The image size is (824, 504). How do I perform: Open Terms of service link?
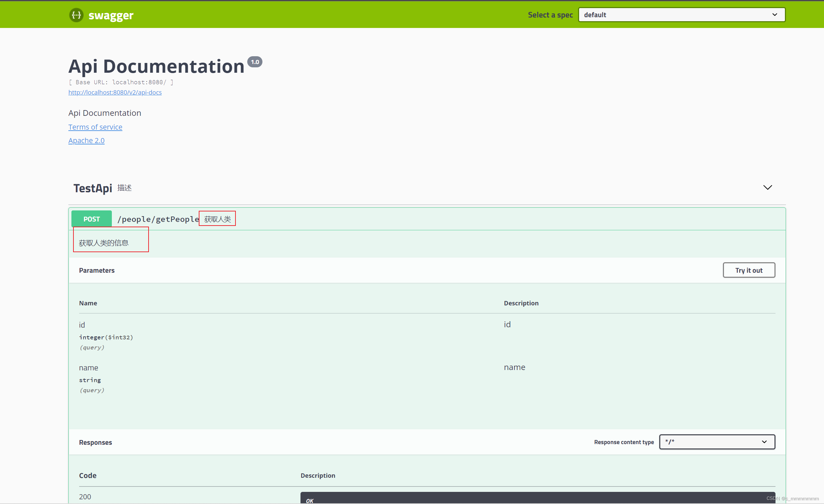[95, 127]
